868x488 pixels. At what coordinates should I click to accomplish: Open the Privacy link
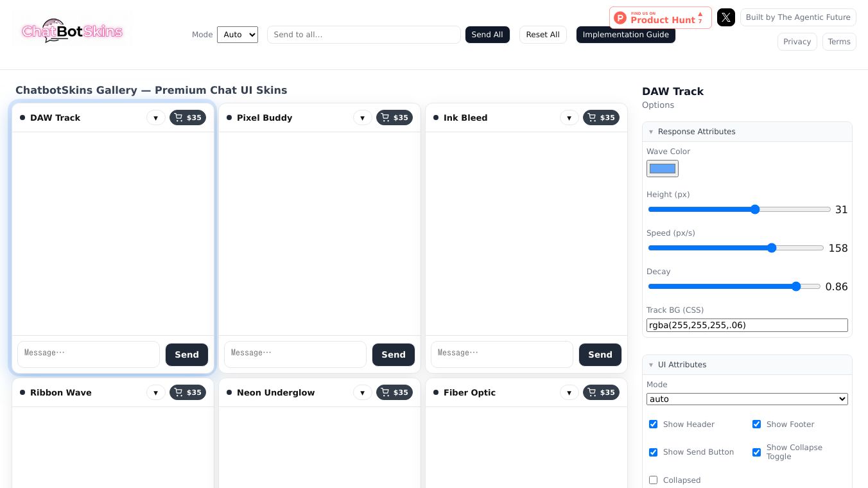point(797,42)
